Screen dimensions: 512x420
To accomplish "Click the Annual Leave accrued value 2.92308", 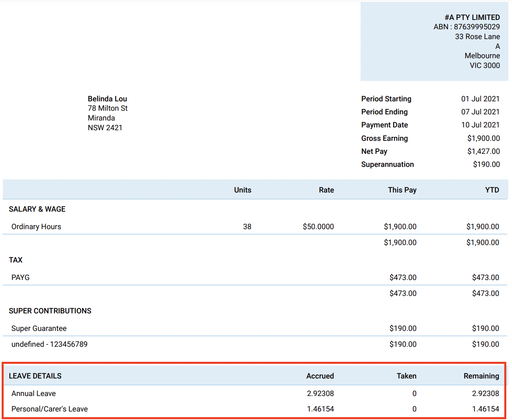I will click(320, 393).
